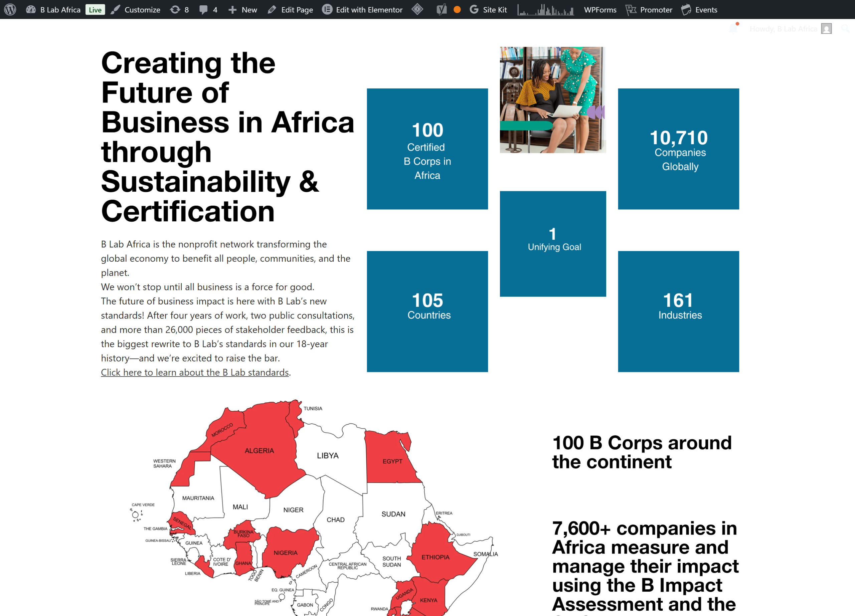
Task: Open the WordPress logo menu
Action: click(x=10, y=9)
